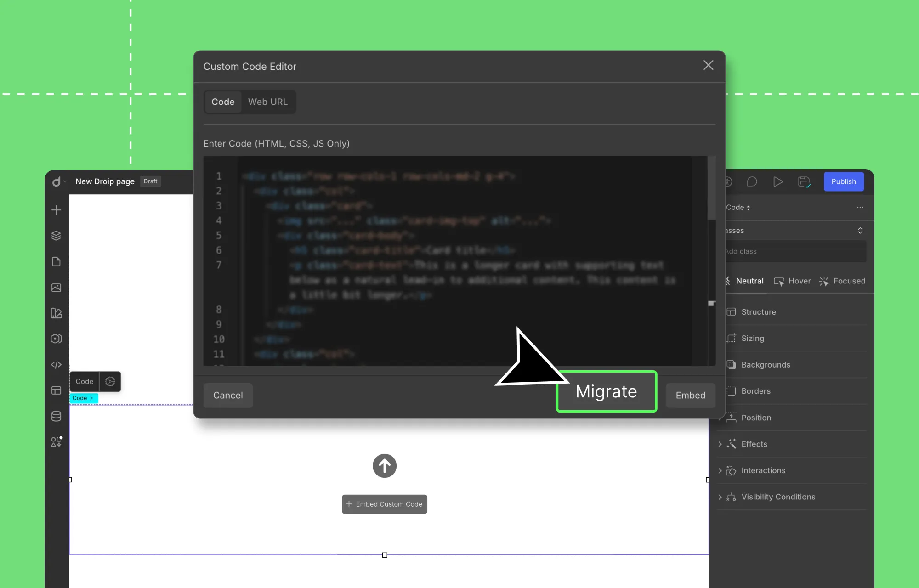Select the Code panel icon in the sidebar
The image size is (919, 588).
(x=56, y=364)
